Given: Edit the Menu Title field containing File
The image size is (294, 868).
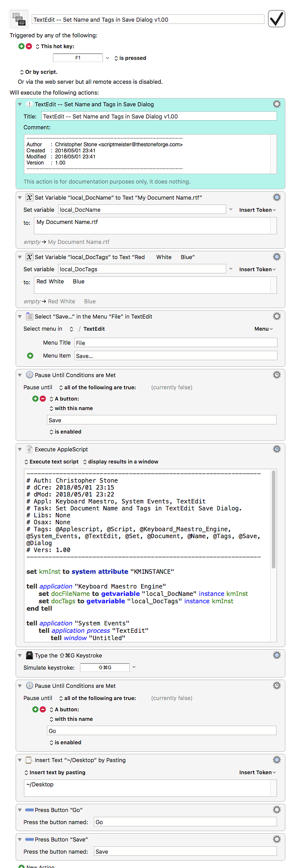Looking at the screenshot, I should click(x=176, y=343).
